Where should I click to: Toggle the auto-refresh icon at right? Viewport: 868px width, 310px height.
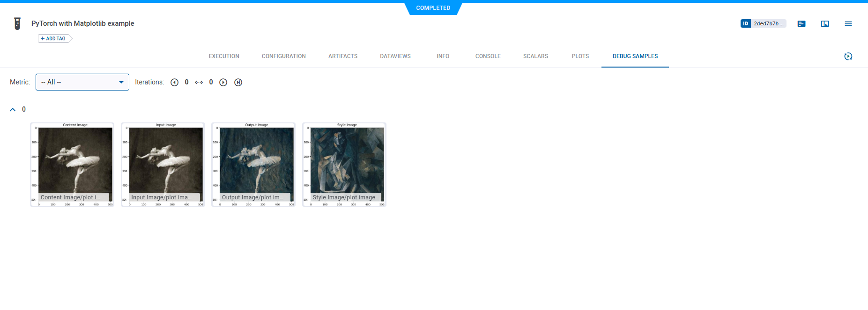click(x=848, y=56)
